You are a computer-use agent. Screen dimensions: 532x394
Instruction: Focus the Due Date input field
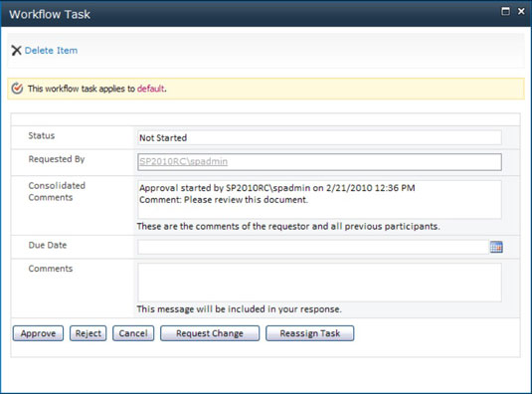(x=313, y=247)
